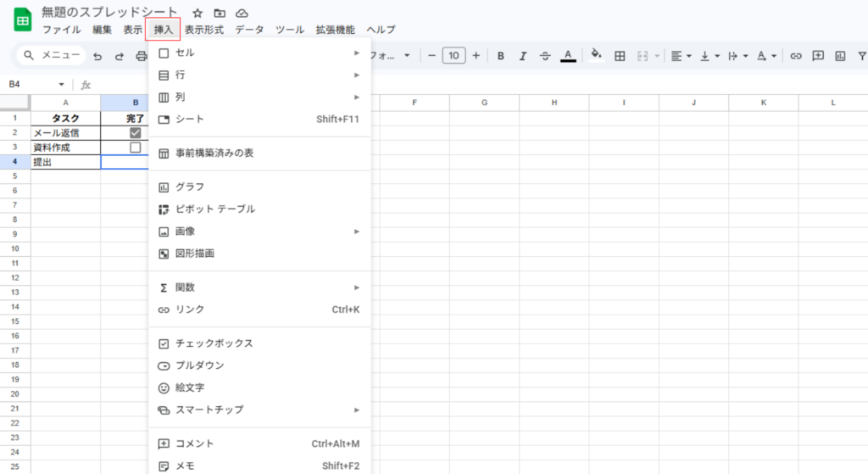
Task: Click the Google Sheets home logo
Action: [x=23, y=20]
